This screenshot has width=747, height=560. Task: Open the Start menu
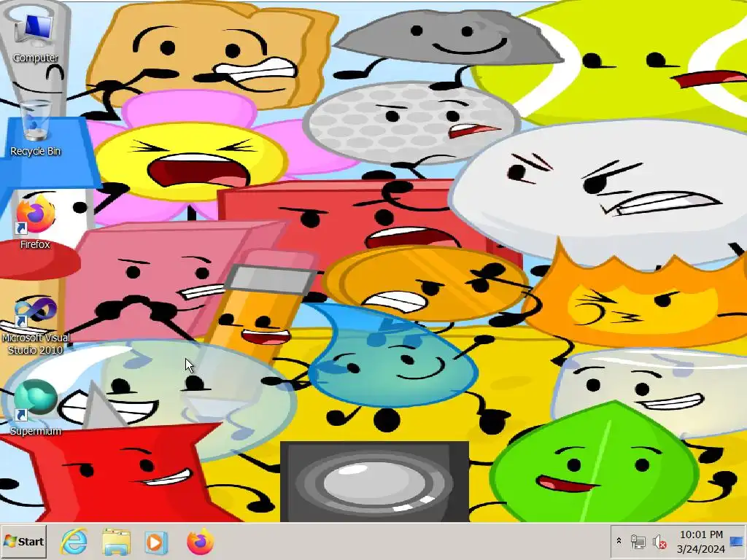tap(24, 542)
